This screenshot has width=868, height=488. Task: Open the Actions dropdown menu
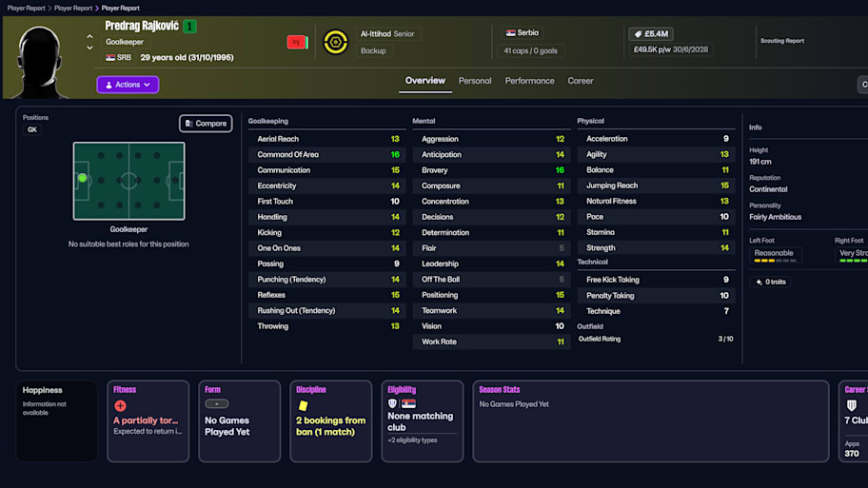(128, 85)
